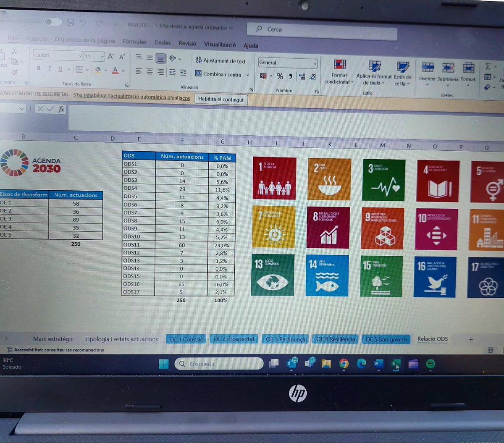Click the Decrease Indent icon
504x443 pixels.
pyautogui.click(x=172, y=73)
